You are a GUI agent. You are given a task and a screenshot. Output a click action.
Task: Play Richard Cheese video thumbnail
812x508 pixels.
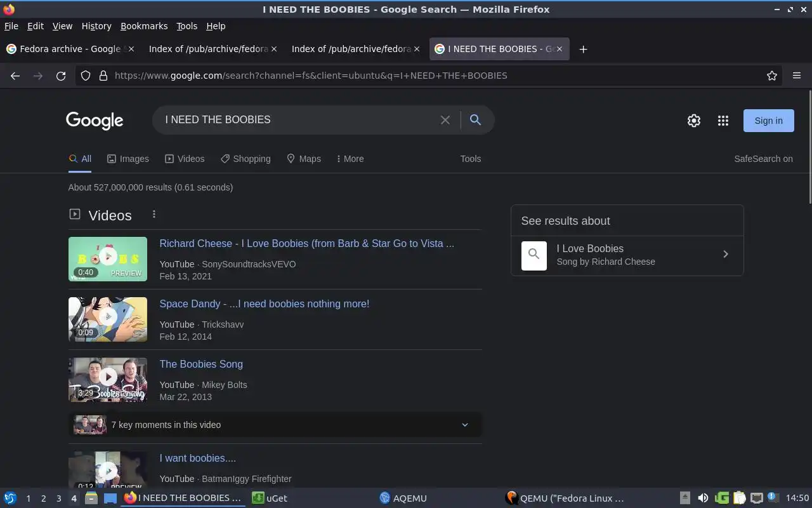[108, 259]
